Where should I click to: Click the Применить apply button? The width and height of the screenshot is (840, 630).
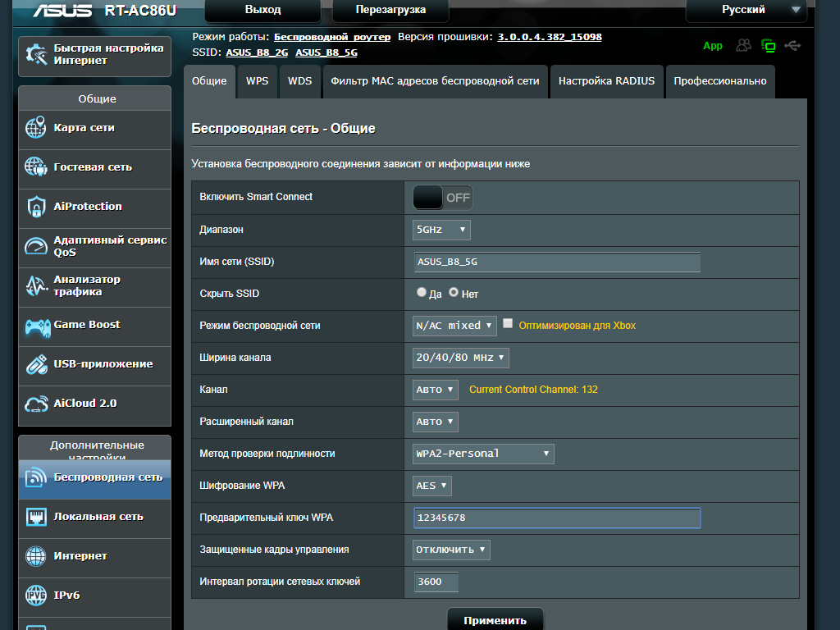[495, 620]
